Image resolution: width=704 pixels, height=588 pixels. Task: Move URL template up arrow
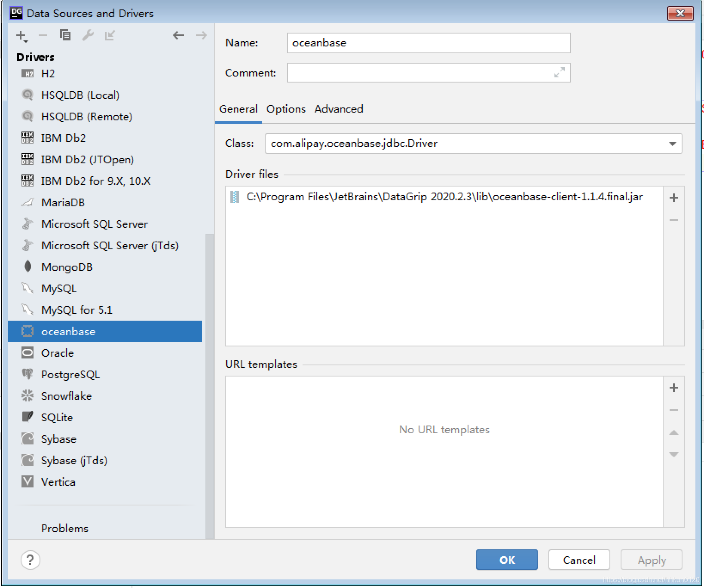click(674, 432)
